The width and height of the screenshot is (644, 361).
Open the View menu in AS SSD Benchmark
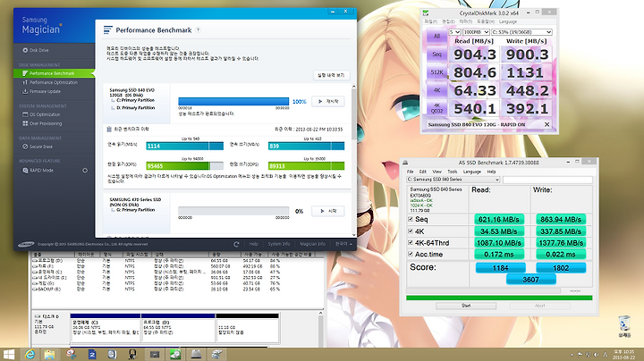(437, 172)
